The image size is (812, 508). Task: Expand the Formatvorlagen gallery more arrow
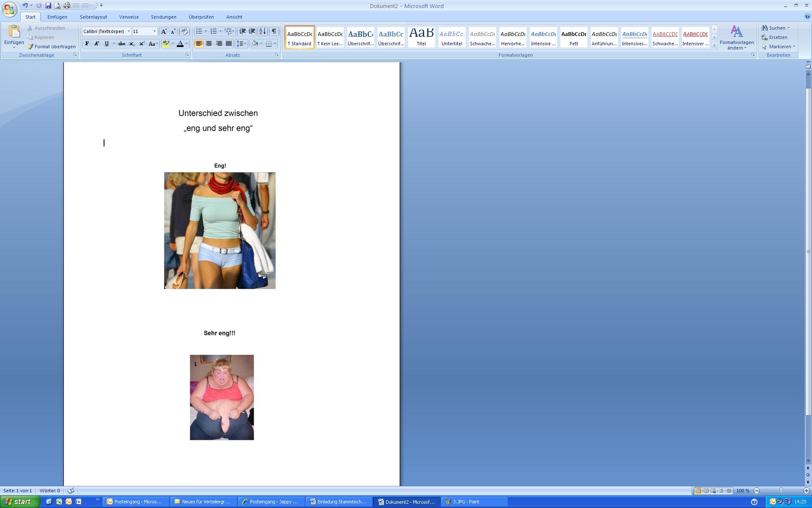point(714,45)
